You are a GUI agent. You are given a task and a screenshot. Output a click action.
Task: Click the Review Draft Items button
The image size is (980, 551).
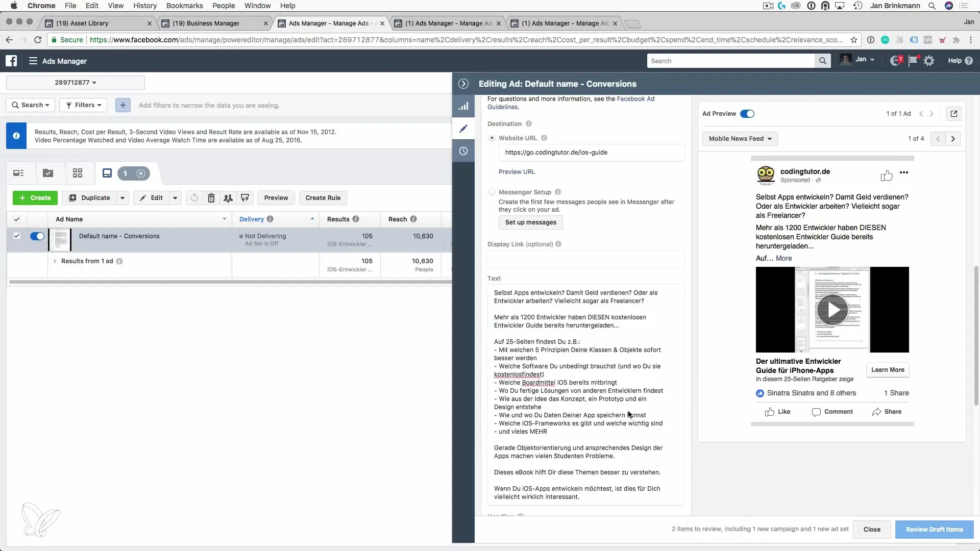[x=934, y=530]
